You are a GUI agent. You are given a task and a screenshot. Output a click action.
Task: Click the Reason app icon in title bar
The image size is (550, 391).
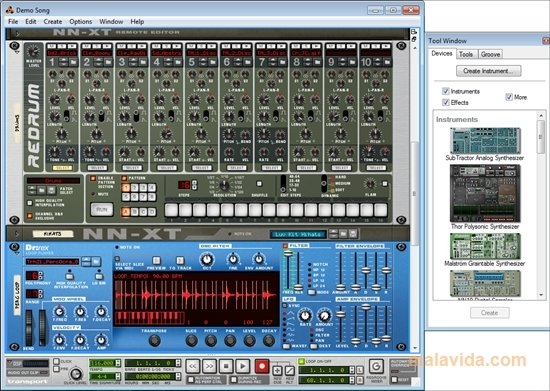[9, 10]
